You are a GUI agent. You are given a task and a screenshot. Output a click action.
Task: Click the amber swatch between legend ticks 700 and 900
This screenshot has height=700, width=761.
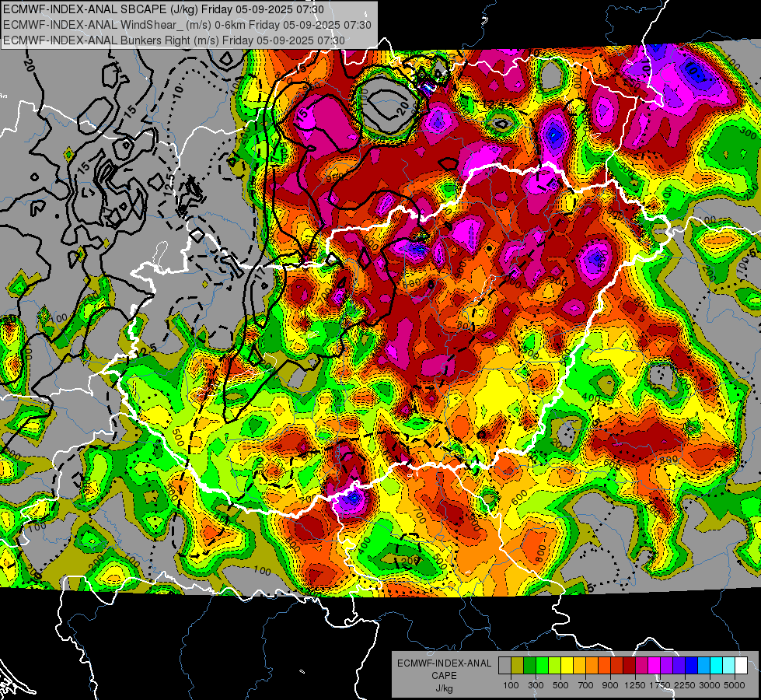(x=592, y=666)
